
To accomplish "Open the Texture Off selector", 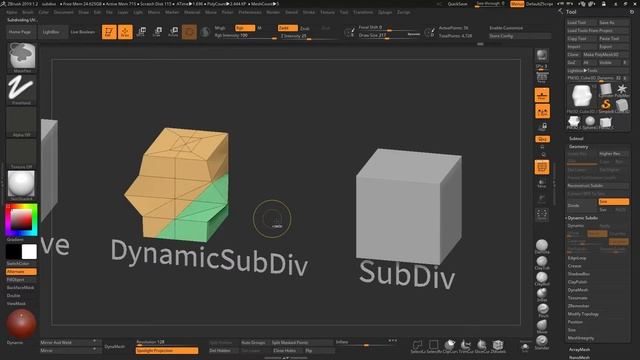I will point(21,154).
